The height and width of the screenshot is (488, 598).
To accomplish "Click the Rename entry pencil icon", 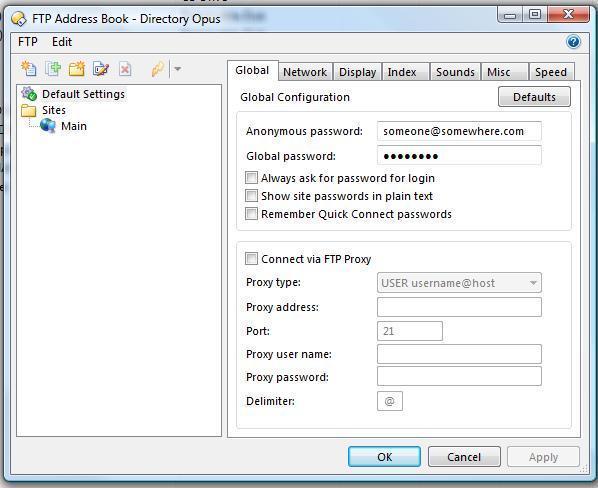I will [x=101, y=69].
